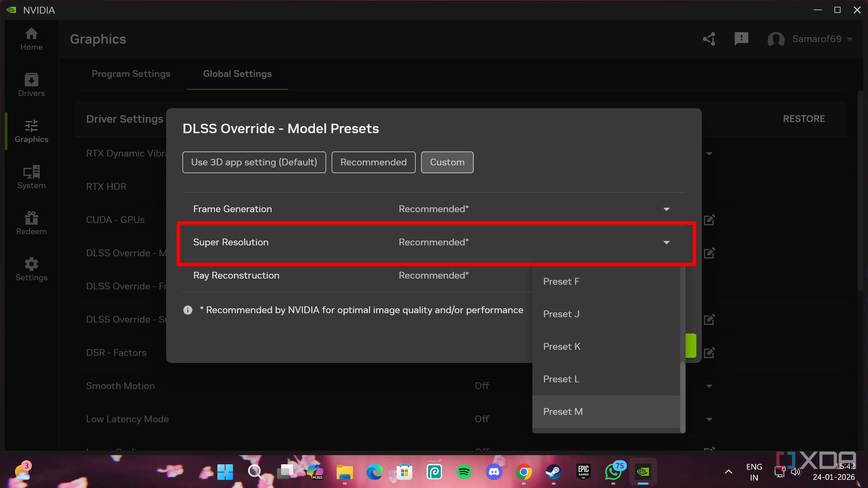Click the share icon in header

(709, 39)
